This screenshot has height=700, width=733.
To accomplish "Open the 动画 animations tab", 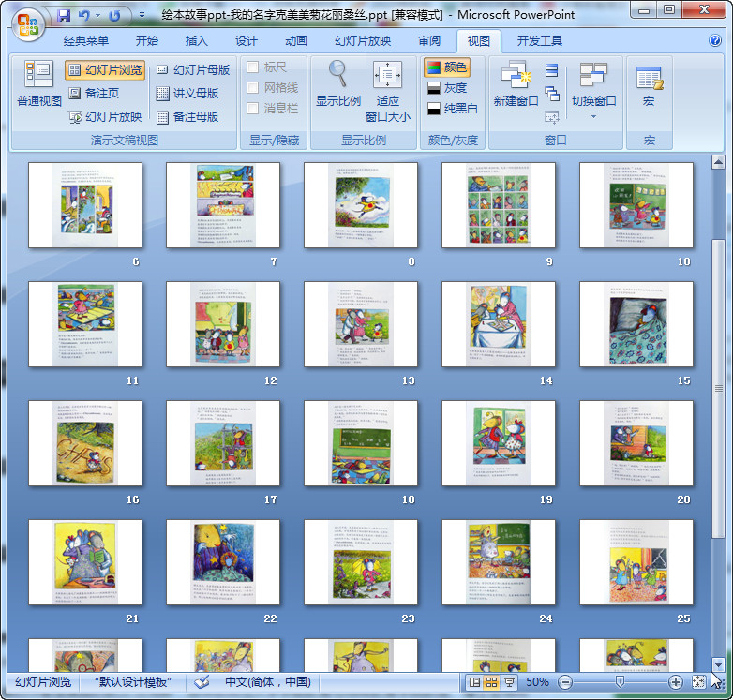I will point(296,41).
